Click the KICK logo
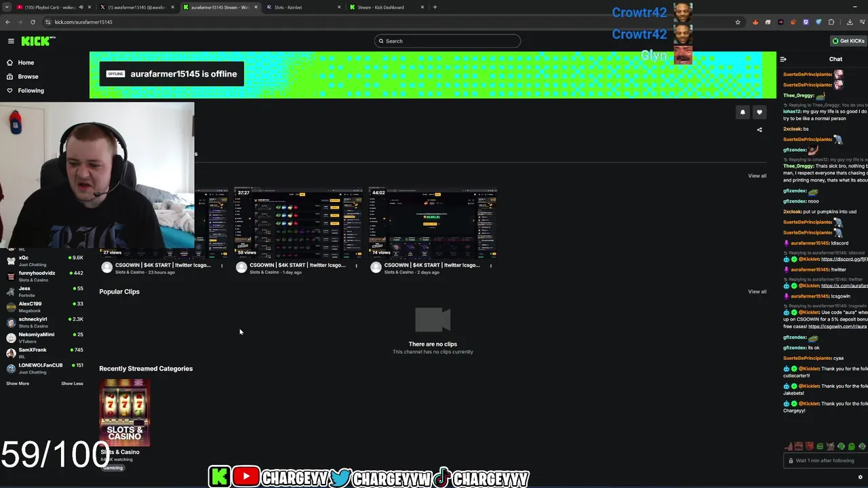The image size is (868, 488). pos(38,41)
